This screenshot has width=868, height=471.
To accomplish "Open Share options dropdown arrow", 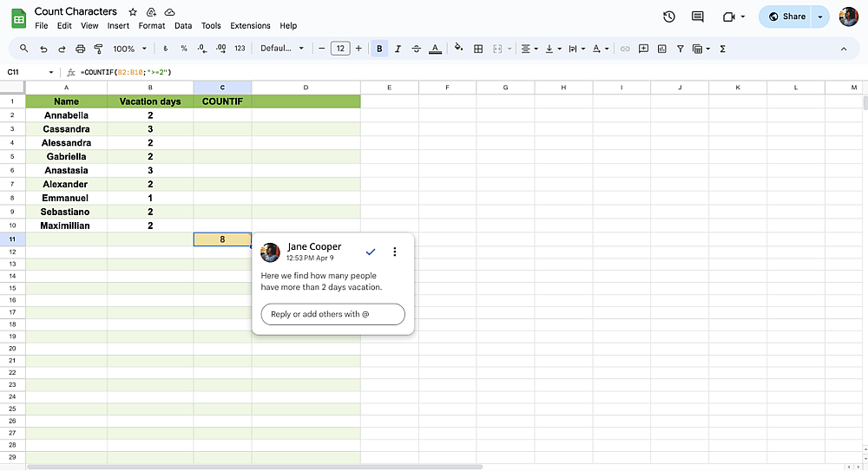I will (x=820, y=16).
